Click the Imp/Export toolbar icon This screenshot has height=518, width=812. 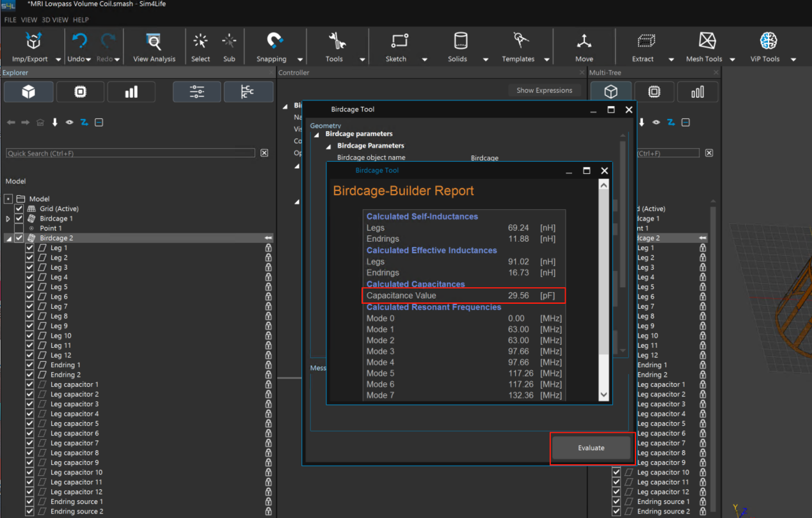[x=33, y=42]
